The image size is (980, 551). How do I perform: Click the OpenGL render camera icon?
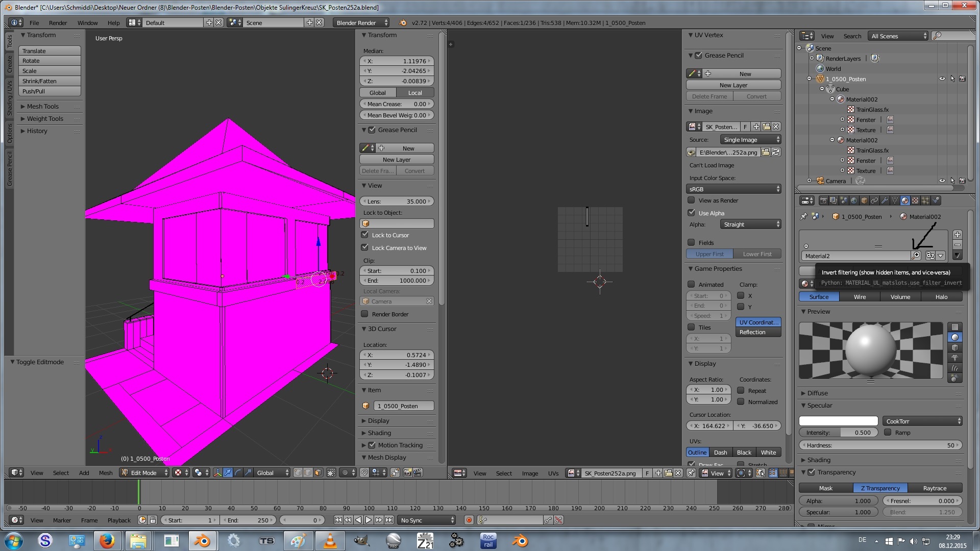pos(407,473)
